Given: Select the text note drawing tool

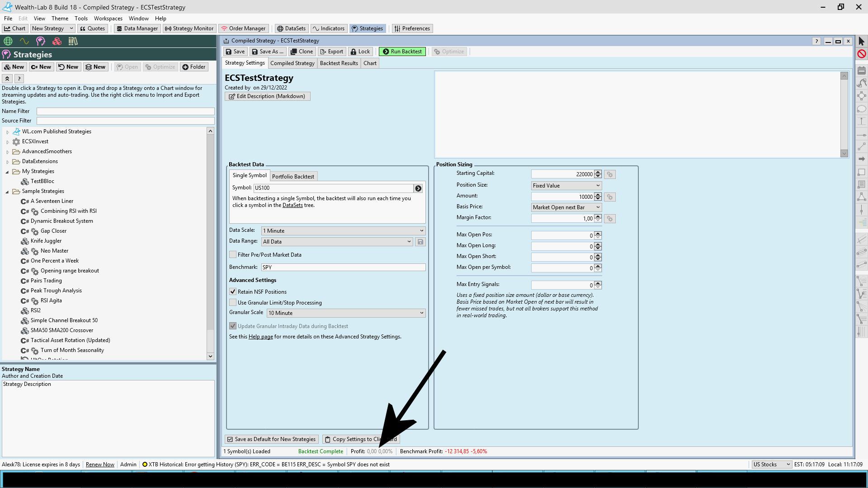Looking at the screenshot, I should point(862,184).
